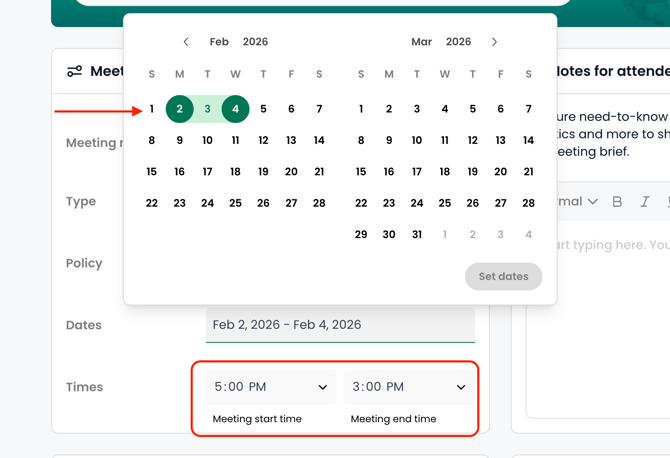The height and width of the screenshot is (458, 670).
Task: Click the meeting settings sliders icon
Action: [75, 71]
